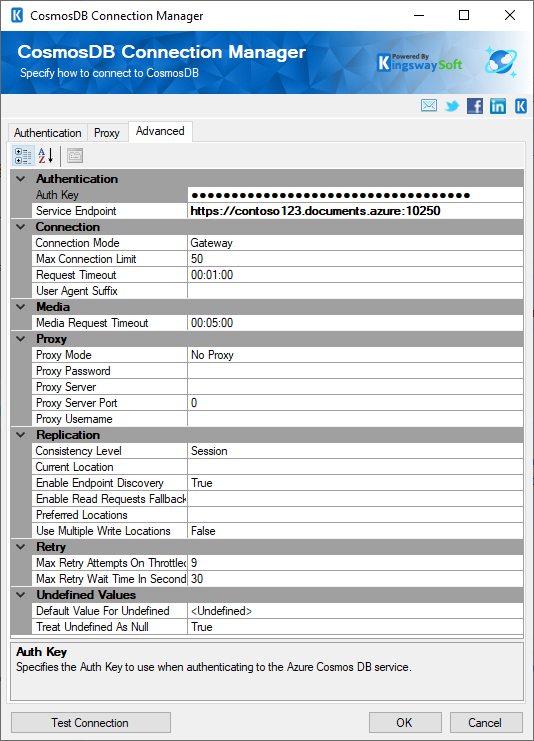Click the Property Pages toolbar icon

75,155
